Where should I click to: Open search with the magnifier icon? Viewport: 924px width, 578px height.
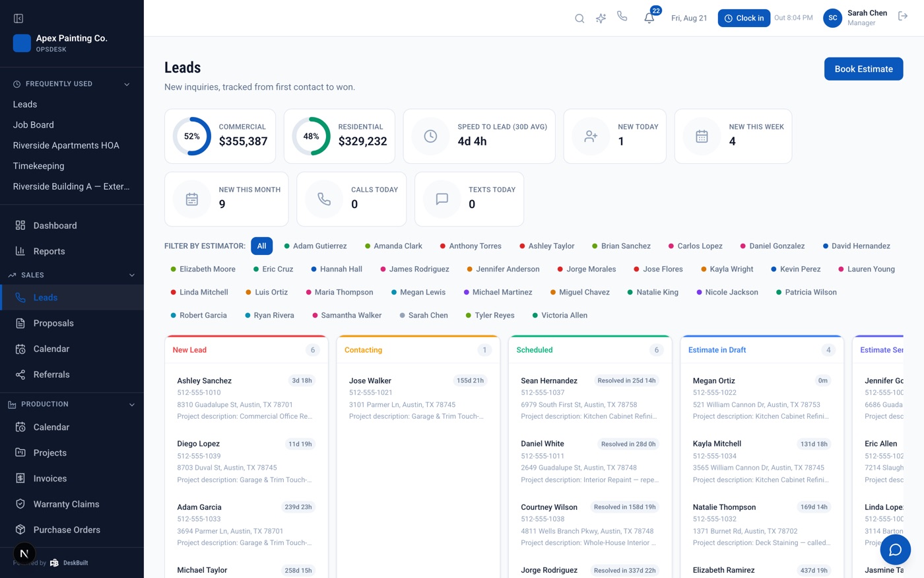(x=579, y=18)
